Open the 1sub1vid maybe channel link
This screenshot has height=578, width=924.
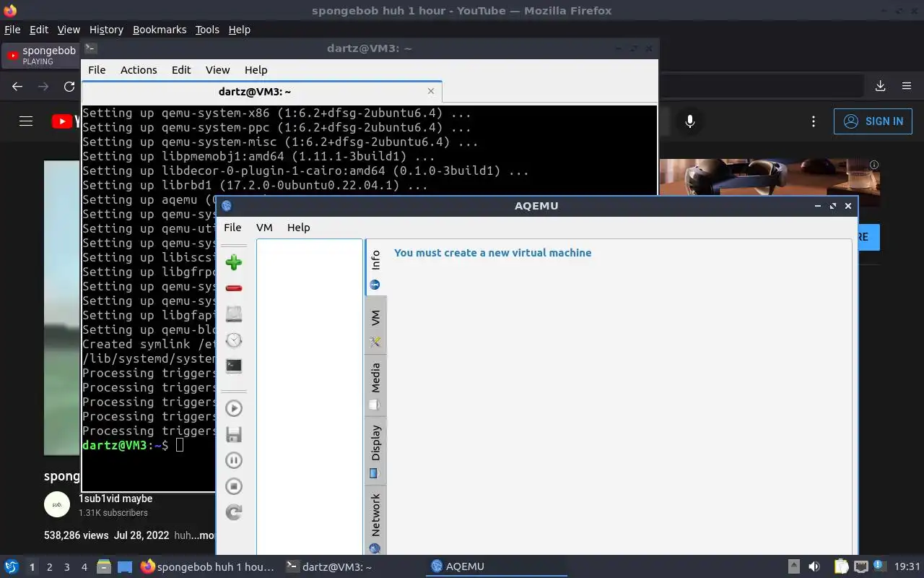pos(115,499)
